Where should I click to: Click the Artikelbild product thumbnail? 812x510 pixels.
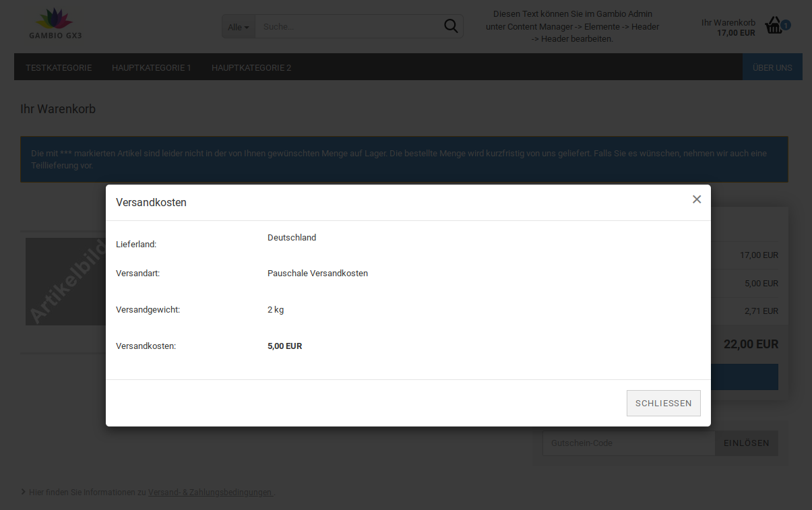coord(65,282)
